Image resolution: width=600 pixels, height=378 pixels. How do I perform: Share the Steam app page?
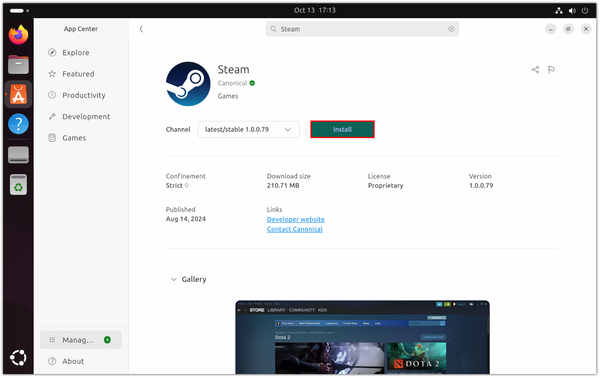coord(535,70)
